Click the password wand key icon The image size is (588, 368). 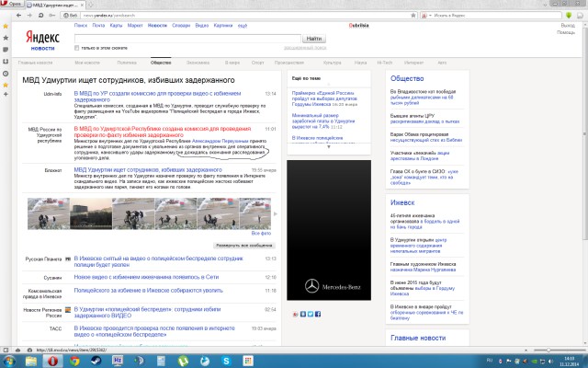[x=52, y=16]
